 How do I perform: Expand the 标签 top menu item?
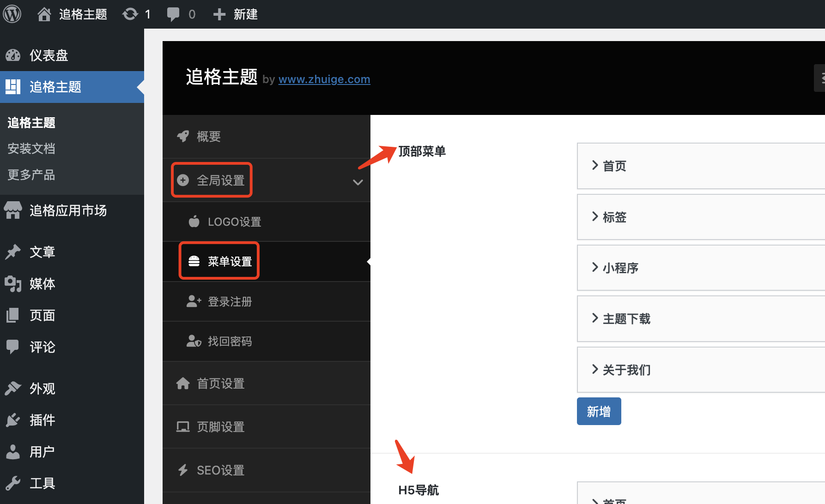coord(701,217)
